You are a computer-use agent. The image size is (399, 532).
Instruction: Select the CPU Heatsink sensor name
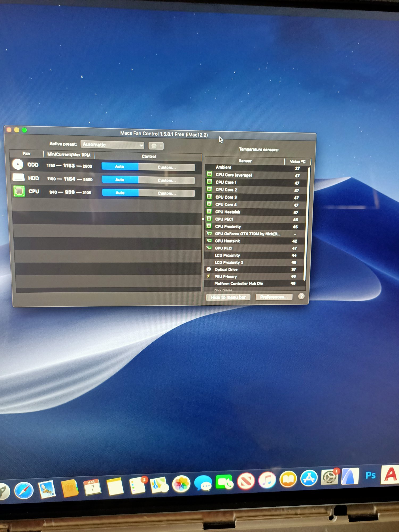[228, 212]
